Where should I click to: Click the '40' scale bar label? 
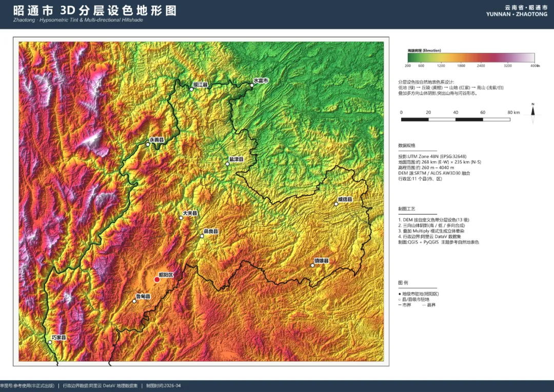(456, 112)
